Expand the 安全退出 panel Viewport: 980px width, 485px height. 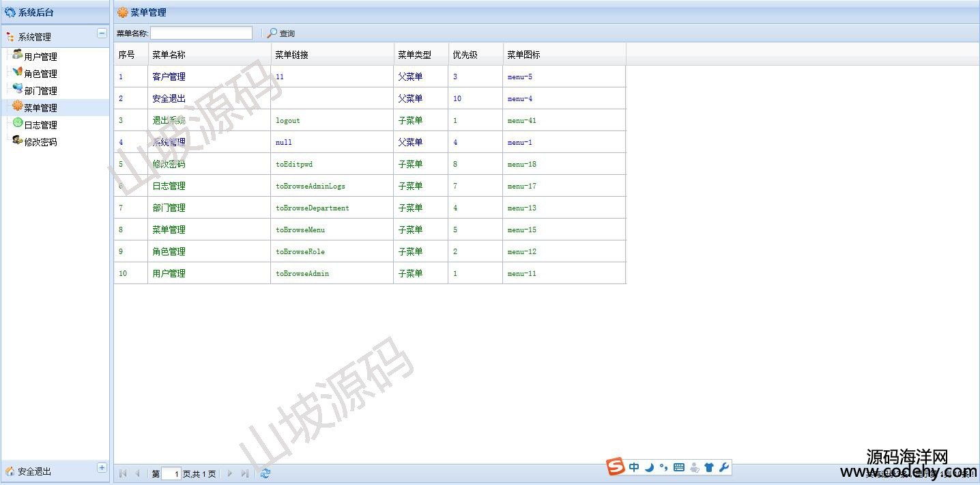click(102, 468)
